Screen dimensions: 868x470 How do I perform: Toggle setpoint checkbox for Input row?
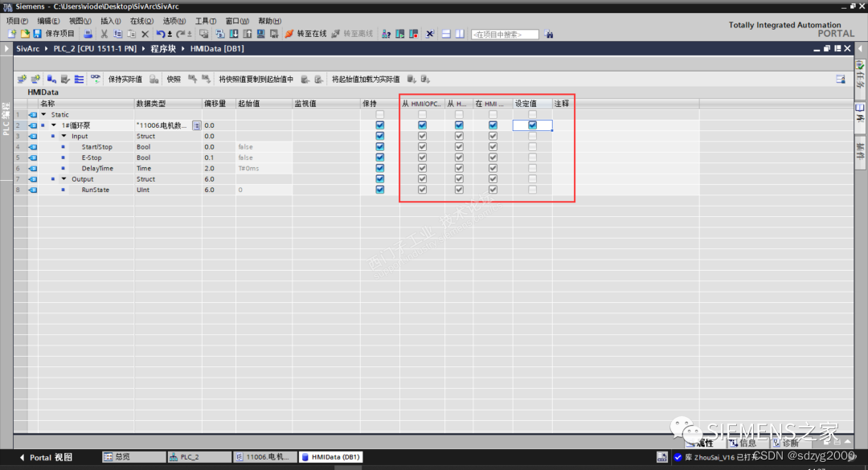point(532,137)
